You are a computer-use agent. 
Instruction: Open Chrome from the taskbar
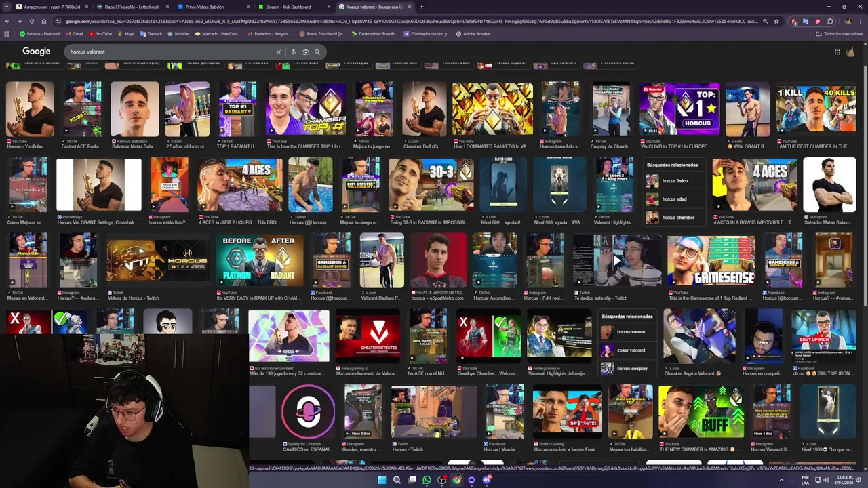click(456, 480)
